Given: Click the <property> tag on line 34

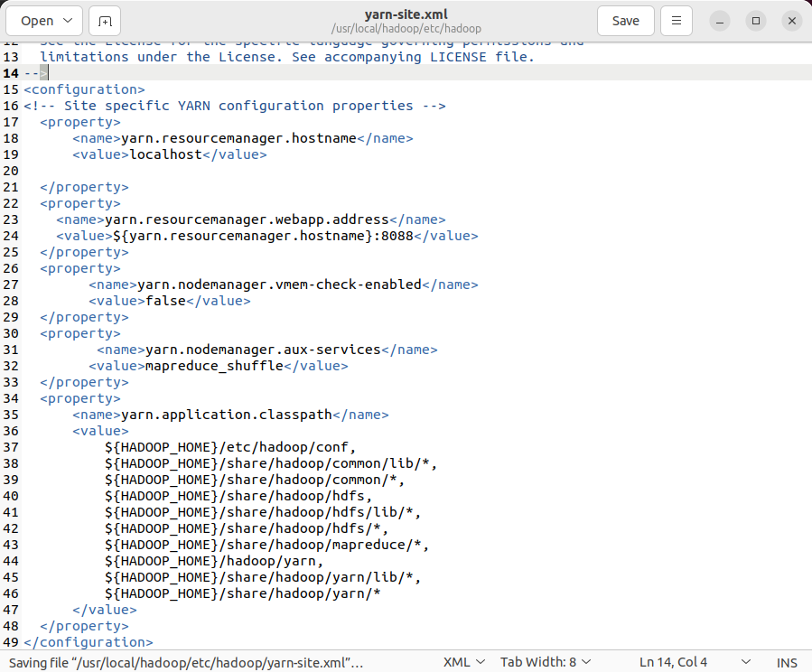Looking at the screenshot, I should click(80, 398).
